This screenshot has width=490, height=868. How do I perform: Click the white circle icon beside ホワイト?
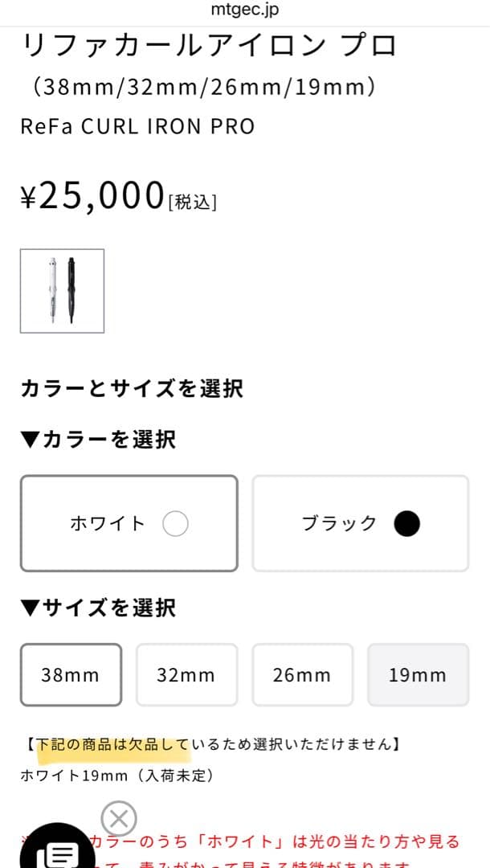coord(175,522)
